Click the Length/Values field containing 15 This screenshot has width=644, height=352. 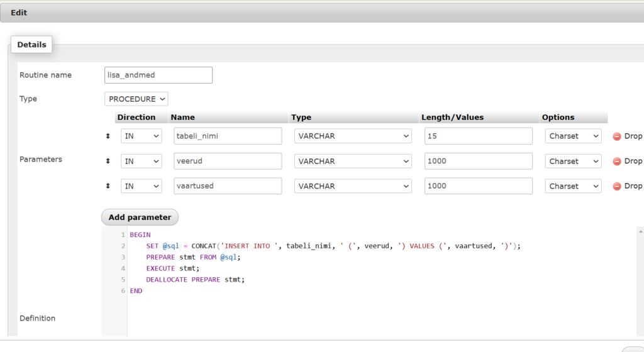coord(478,136)
